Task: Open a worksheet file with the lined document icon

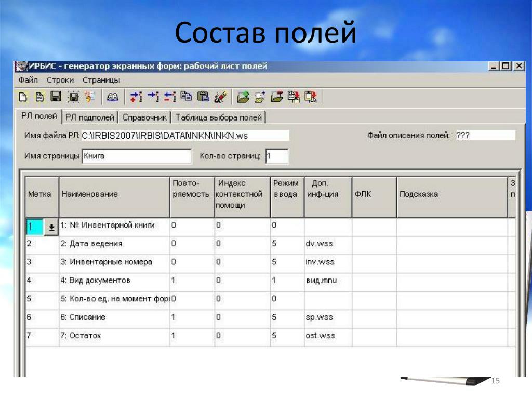Action: pyautogui.click(x=39, y=97)
